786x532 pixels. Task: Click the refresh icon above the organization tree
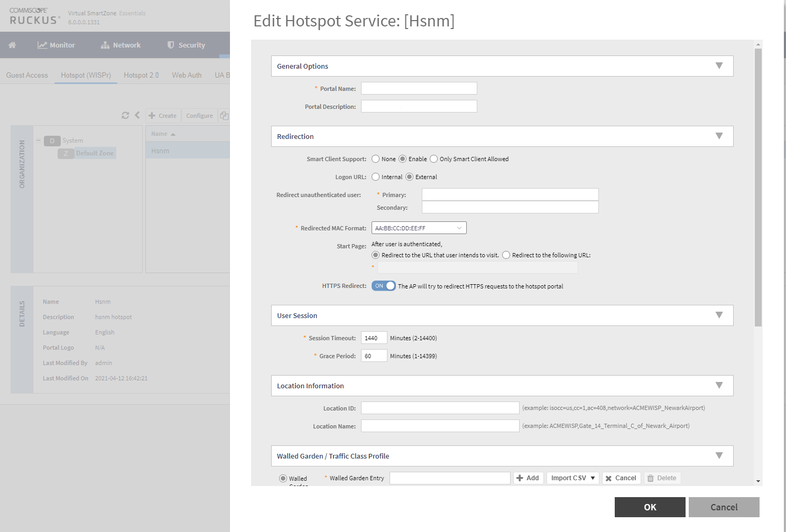pos(125,115)
